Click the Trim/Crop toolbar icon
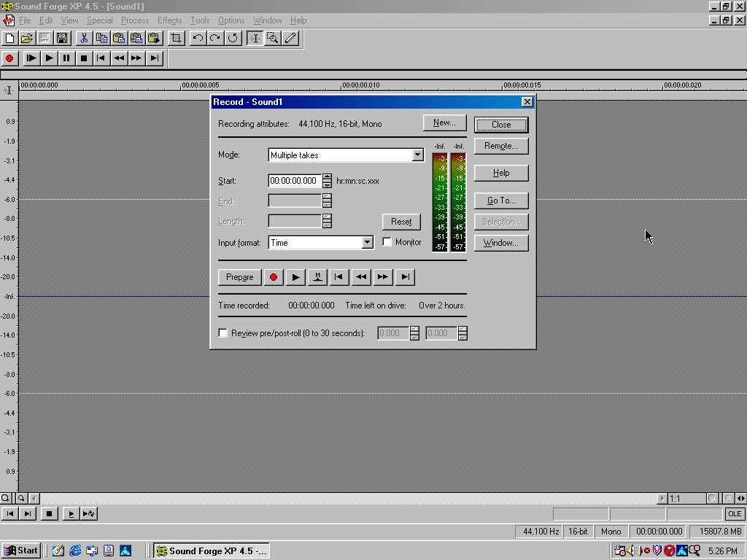Screen dimensions: 747x560 click(177, 38)
